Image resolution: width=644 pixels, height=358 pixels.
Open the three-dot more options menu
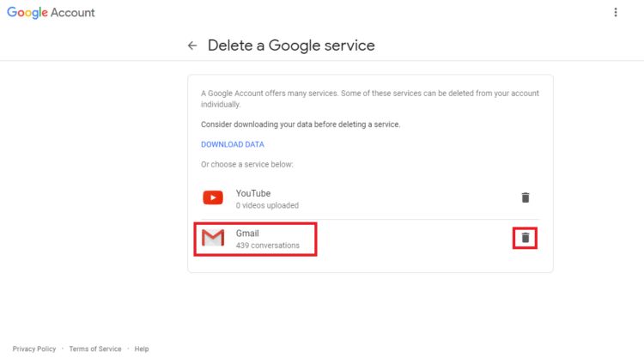pos(616,12)
